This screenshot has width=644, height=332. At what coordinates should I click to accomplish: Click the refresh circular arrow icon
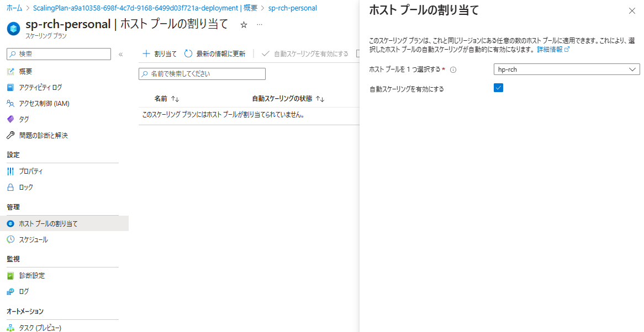(188, 53)
